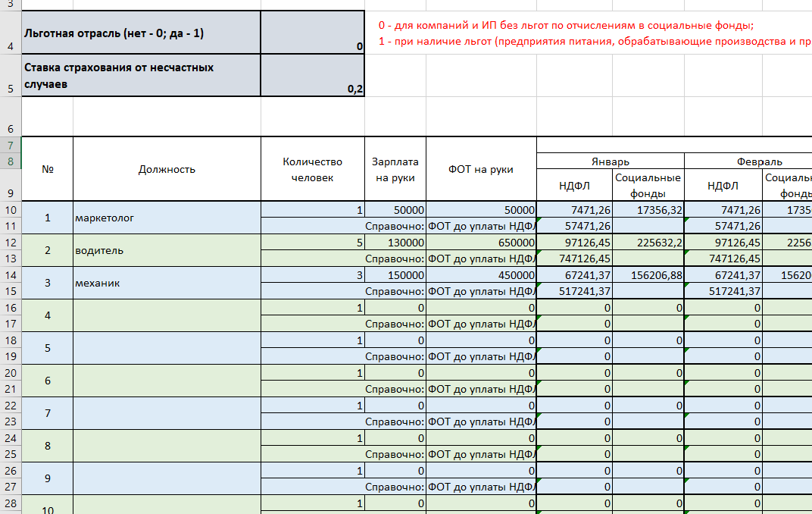812x514 pixels.
Task: Select row header 16
Action: coord(11,308)
